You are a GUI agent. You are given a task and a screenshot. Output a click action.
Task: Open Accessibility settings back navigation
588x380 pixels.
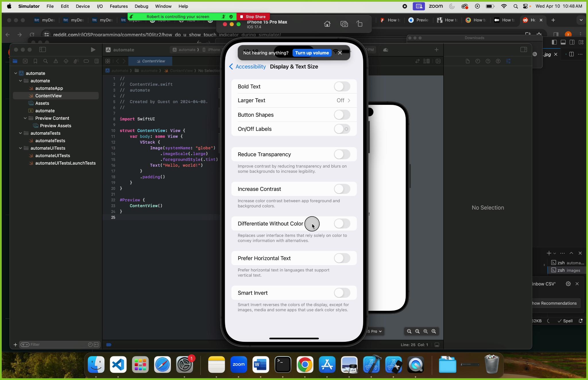pos(247,66)
